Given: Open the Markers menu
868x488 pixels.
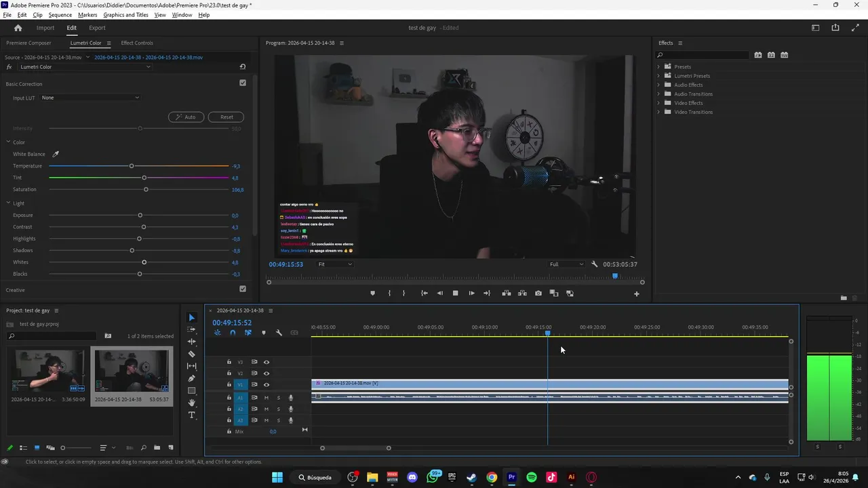Looking at the screenshot, I should 87,15.
